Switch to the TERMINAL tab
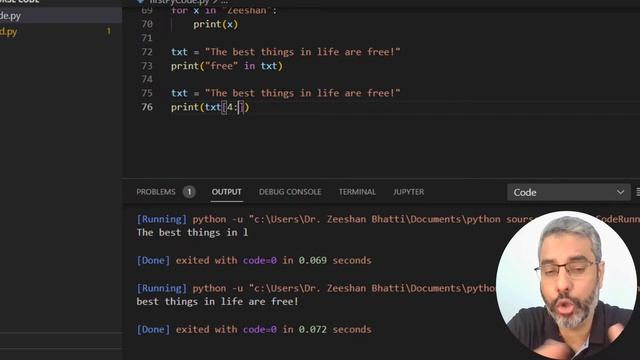This screenshot has height=360, width=640. pyautogui.click(x=357, y=192)
